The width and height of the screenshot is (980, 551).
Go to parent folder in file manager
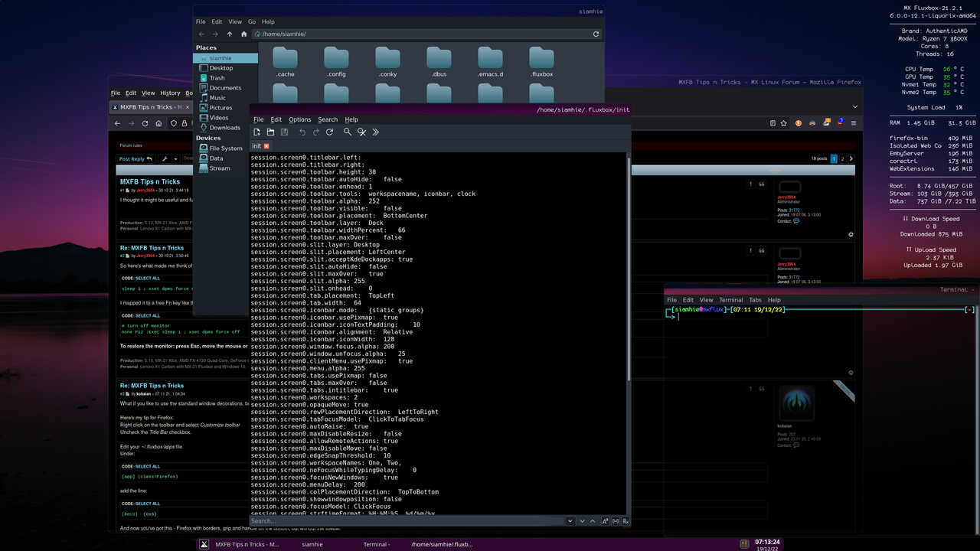[x=230, y=34]
